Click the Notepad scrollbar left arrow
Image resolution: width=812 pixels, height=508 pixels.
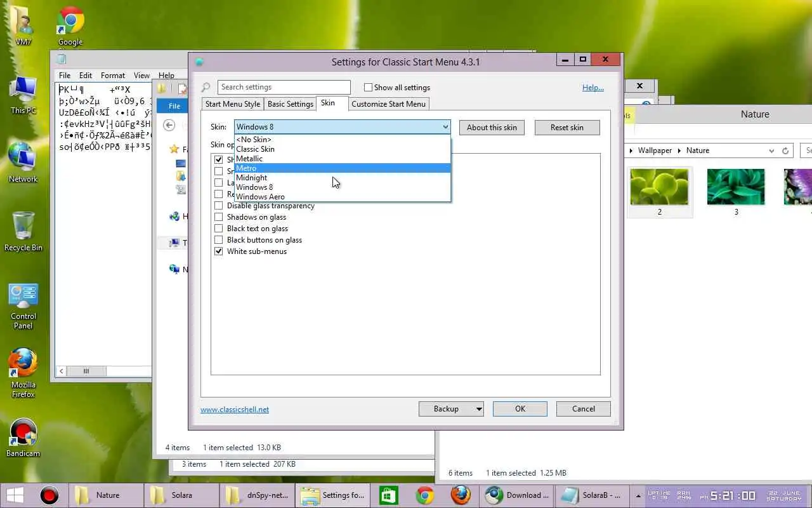coord(62,371)
